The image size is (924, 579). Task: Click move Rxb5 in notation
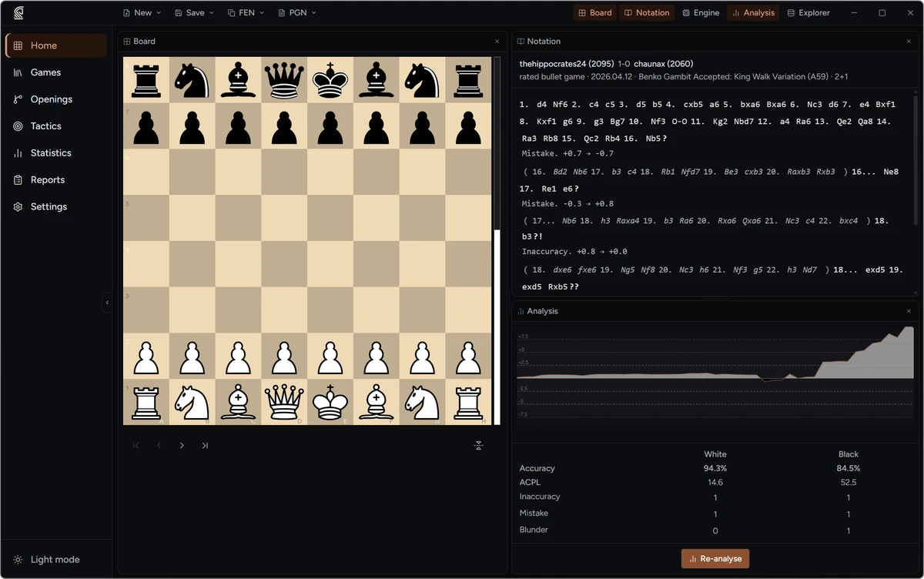564,287
